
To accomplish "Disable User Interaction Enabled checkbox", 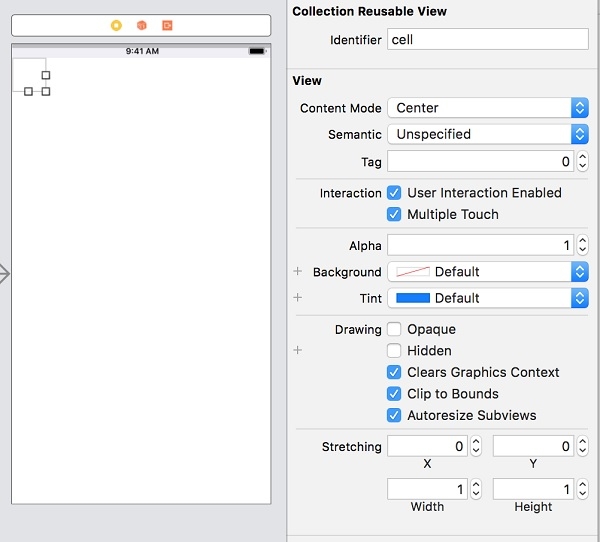I will coord(394,193).
